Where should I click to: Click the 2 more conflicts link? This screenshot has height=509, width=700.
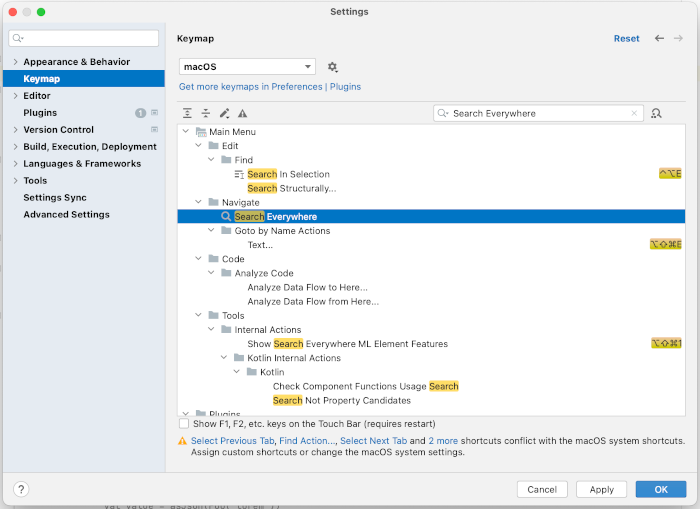tap(443, 441)
